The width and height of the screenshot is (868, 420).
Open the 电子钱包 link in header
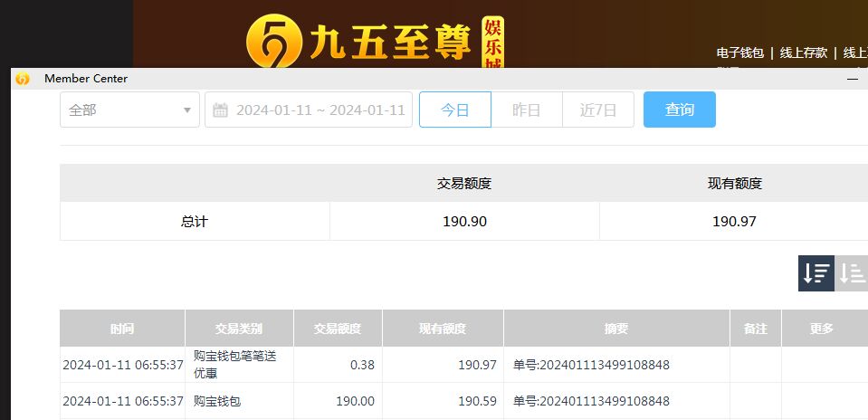click(740, 52)
